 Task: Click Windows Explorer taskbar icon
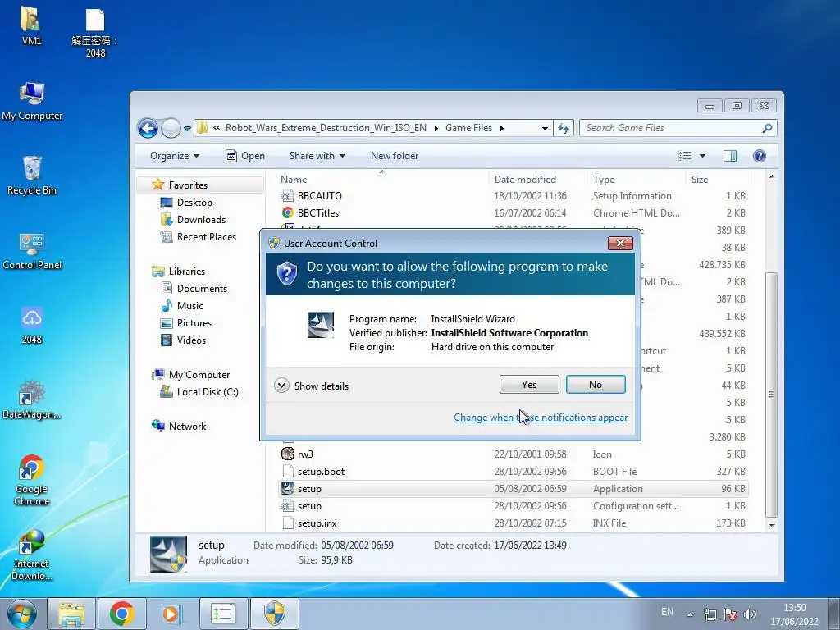[71, 614]
